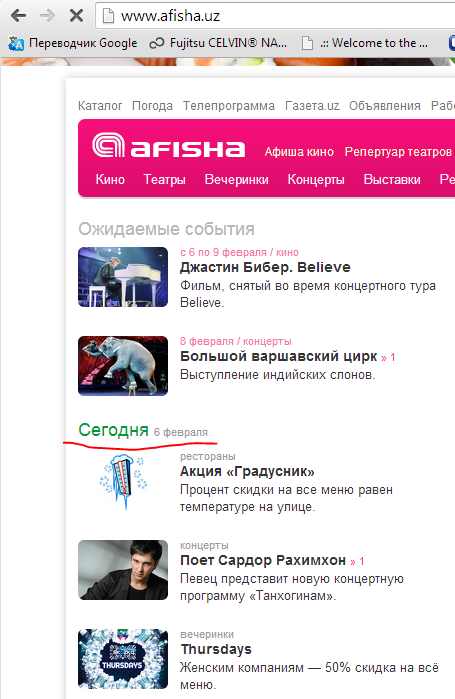
Task: Open the Кино section
Action: tap(110, 179)
